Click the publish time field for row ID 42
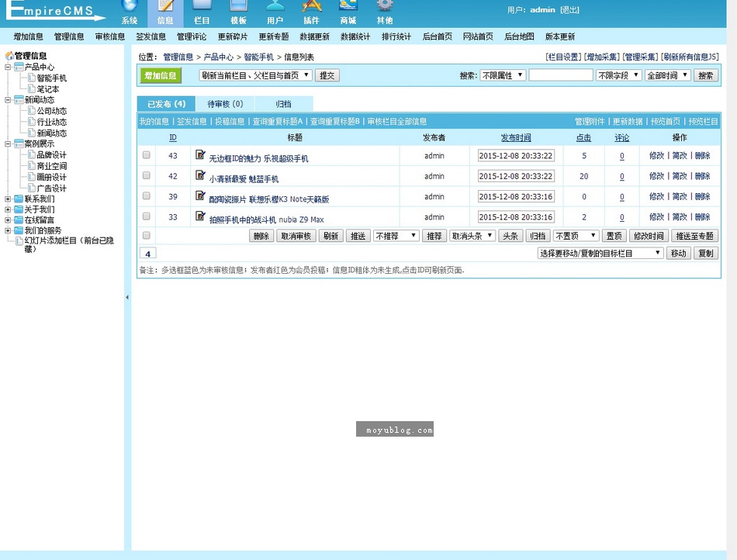The height and width of the screenshot is (560, 737). coord(516,176)
